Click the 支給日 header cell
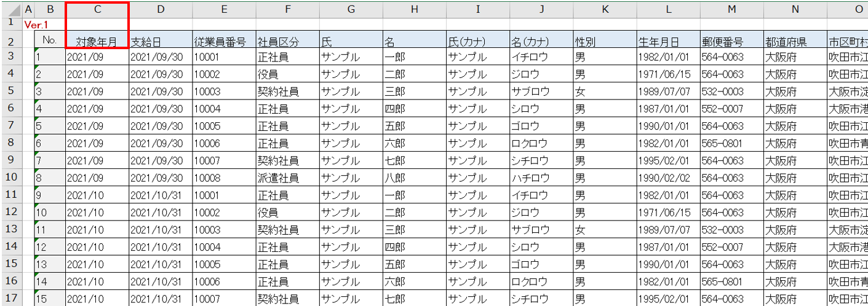868x306 pixels. tap(161, 41)
